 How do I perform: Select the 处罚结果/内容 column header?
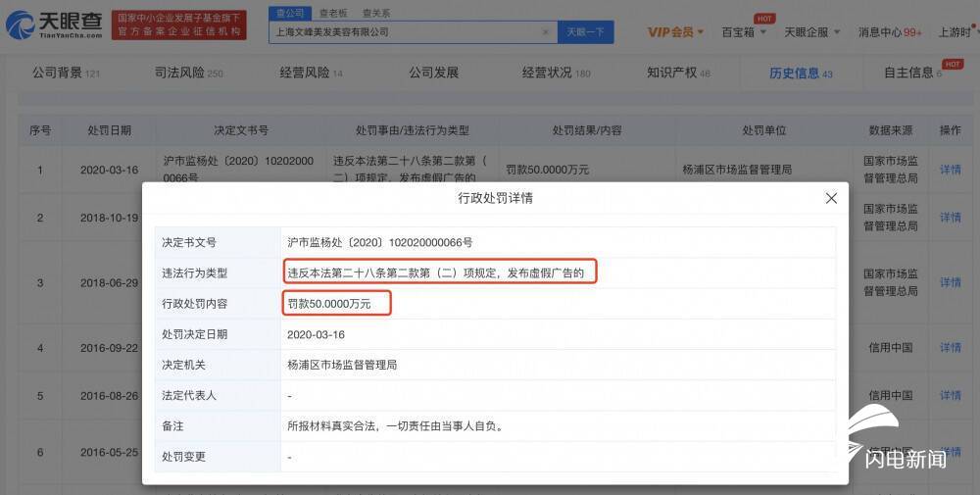click(x=587, y=130)
